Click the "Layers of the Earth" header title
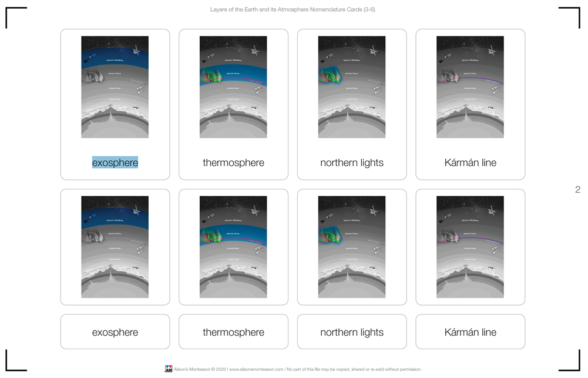 pos(293,9)
